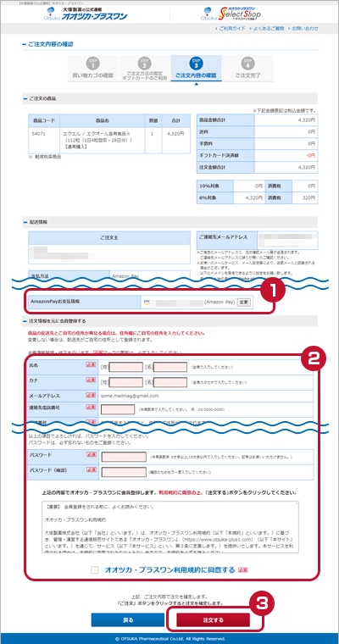339x644 pixels.
Task: Focus the カナ 姓 input field
Action: pos(125,382)
